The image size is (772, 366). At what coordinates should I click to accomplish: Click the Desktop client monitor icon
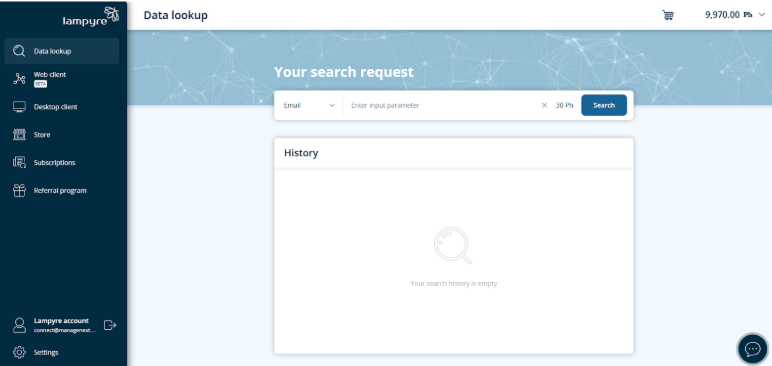[19, 107]
